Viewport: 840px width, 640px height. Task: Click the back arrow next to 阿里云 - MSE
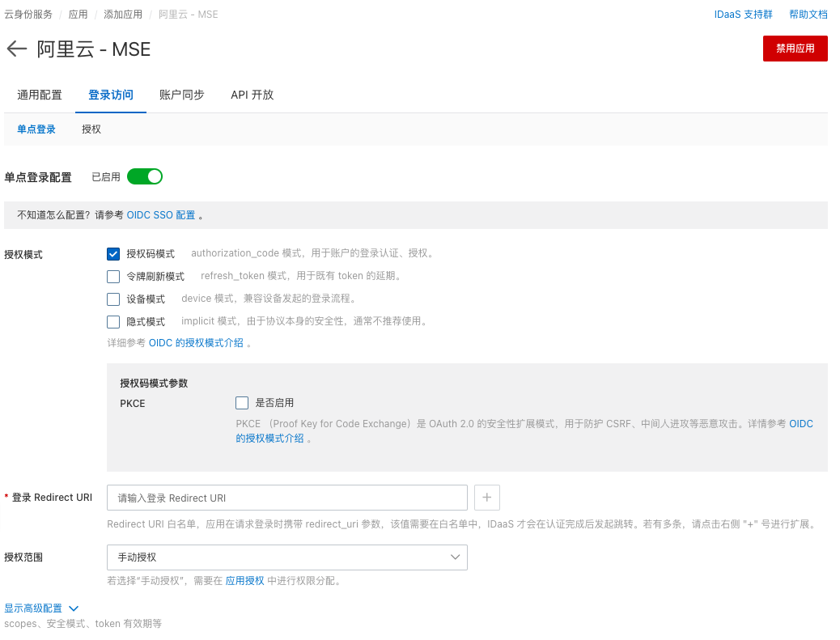pos(17,49)
